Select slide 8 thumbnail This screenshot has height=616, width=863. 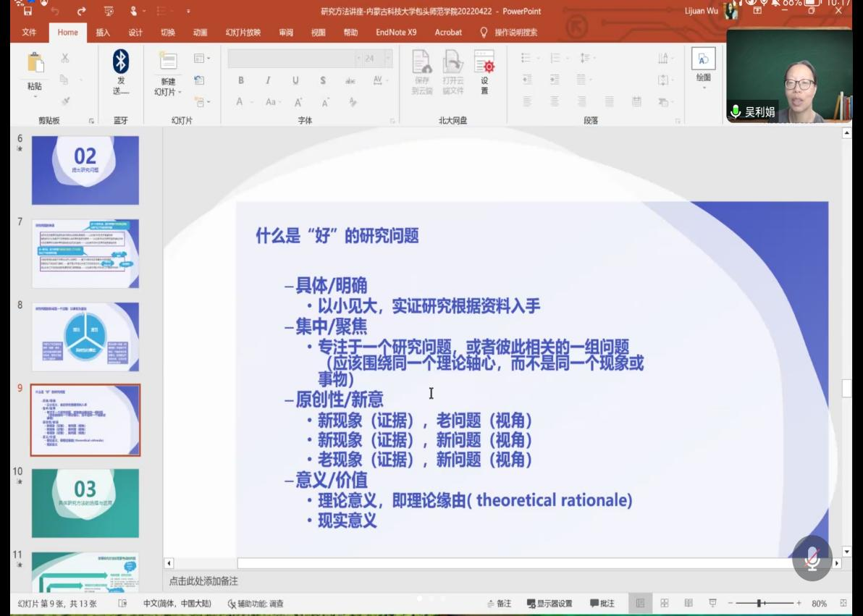(85, 337)
